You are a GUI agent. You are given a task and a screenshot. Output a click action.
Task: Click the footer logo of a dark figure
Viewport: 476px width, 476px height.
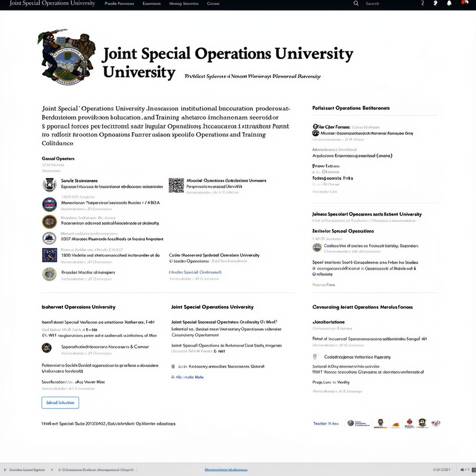[x=380, y=423]
